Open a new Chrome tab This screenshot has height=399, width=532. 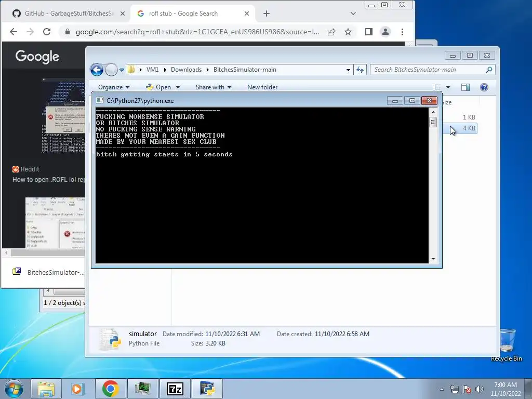pos(267,14)
